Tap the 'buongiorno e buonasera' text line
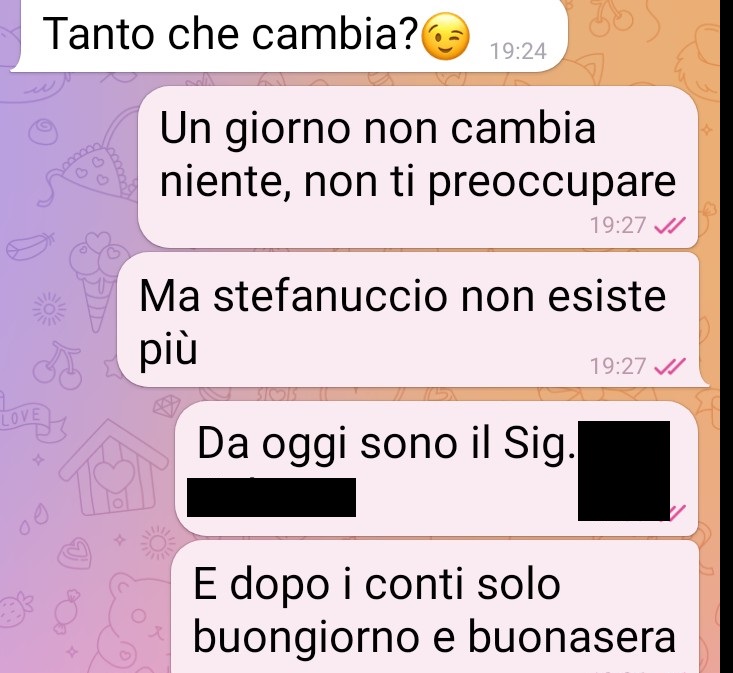The width and height of the screenshot is (733, 673). [x=434, y=637]
